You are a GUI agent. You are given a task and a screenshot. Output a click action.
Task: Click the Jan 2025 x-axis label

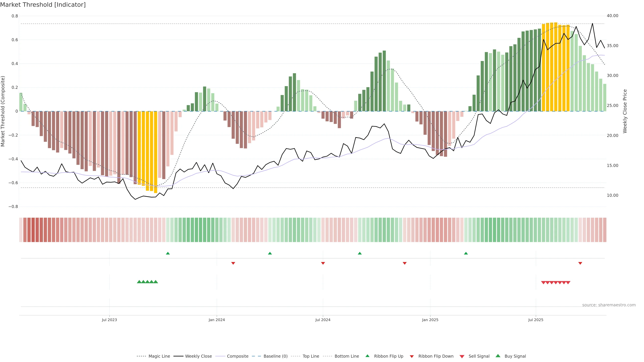pyautogui.click(x=430, y=320)
